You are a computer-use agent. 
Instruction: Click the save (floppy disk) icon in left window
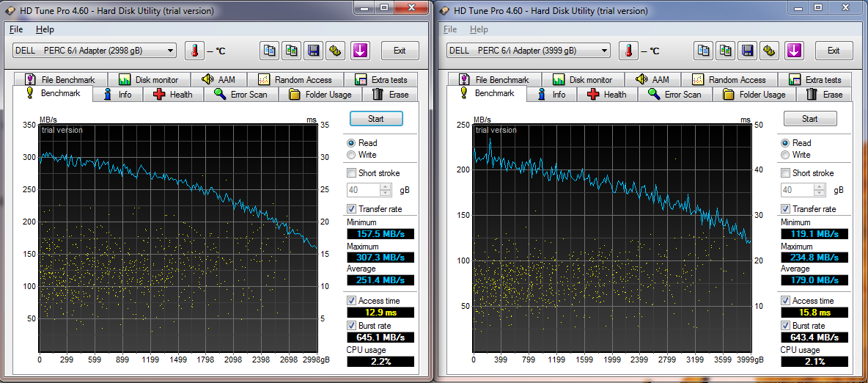coord(313,51)
